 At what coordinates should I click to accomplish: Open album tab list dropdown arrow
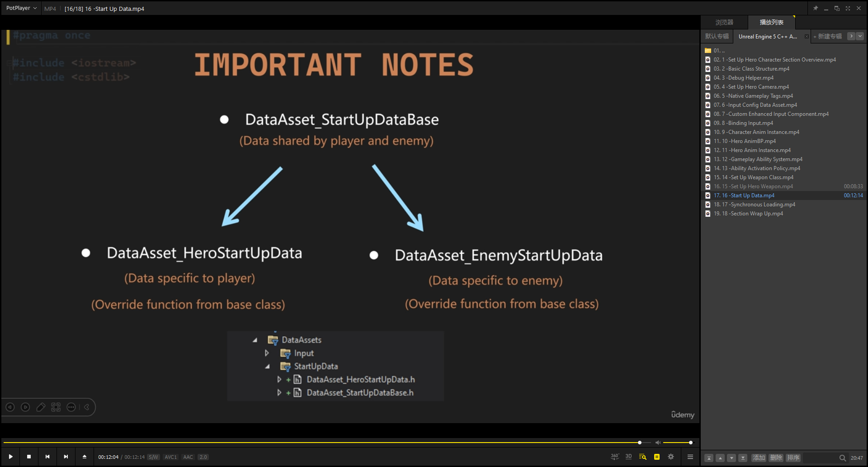[860, 36]
